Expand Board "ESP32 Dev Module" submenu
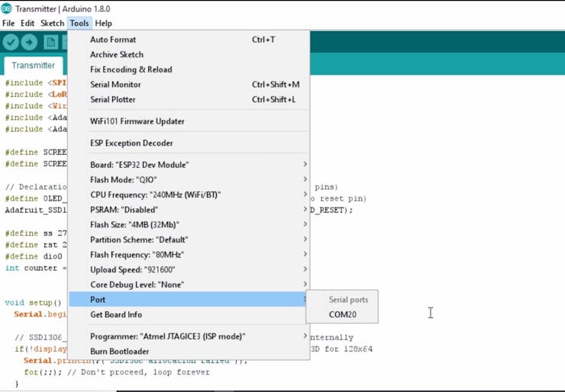The height and width of the screenshot is (392, 565). (x=189, y=165)
